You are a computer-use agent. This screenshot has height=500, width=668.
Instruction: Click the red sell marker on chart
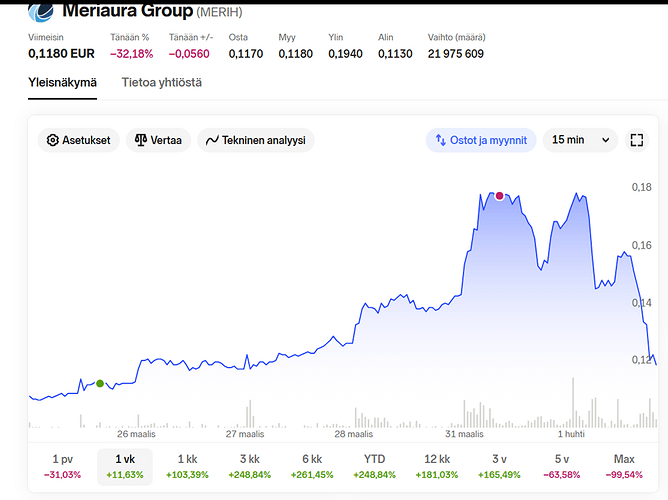[x=499, y=196]
